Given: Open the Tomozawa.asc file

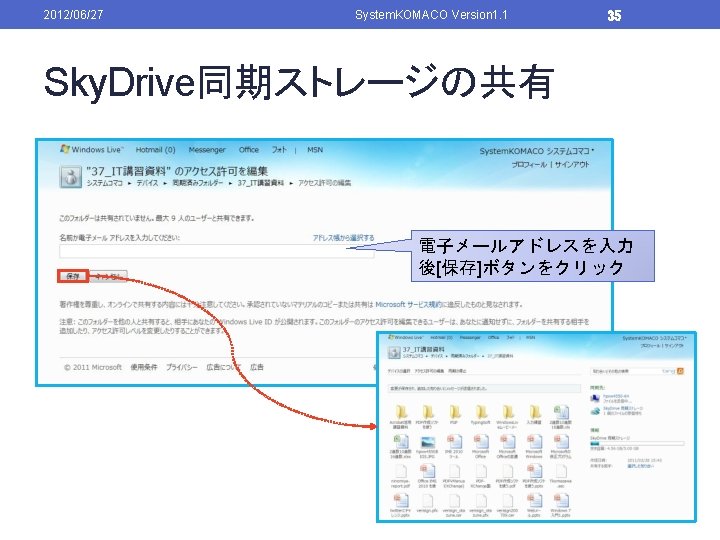Looking at the screenshot, I should (x=561, y=475).
